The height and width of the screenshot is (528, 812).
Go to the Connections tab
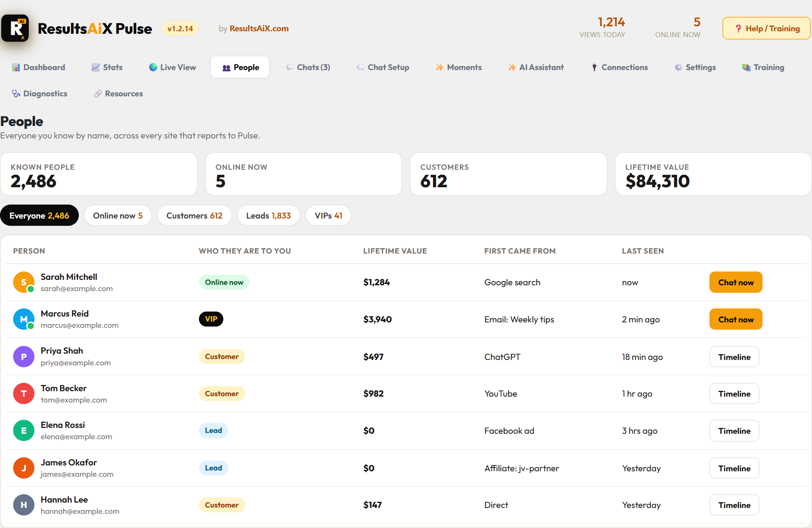(x=619, y=68)
